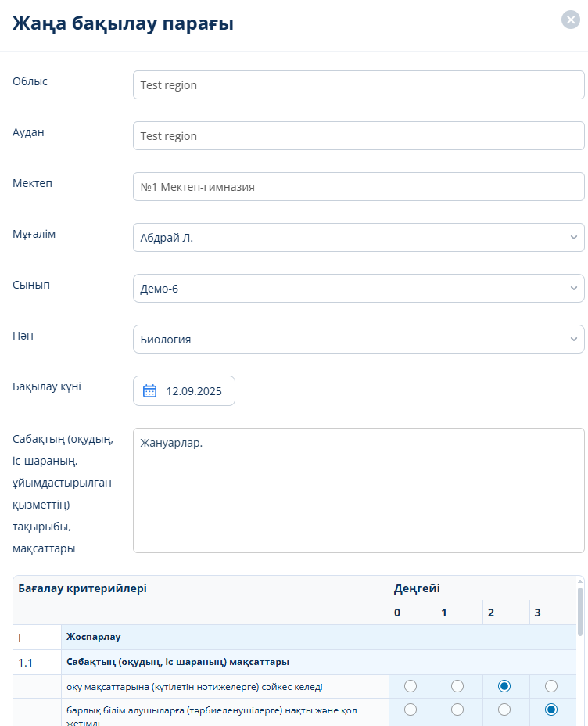Open date picker showing 12.09.2025

[193, 391]
